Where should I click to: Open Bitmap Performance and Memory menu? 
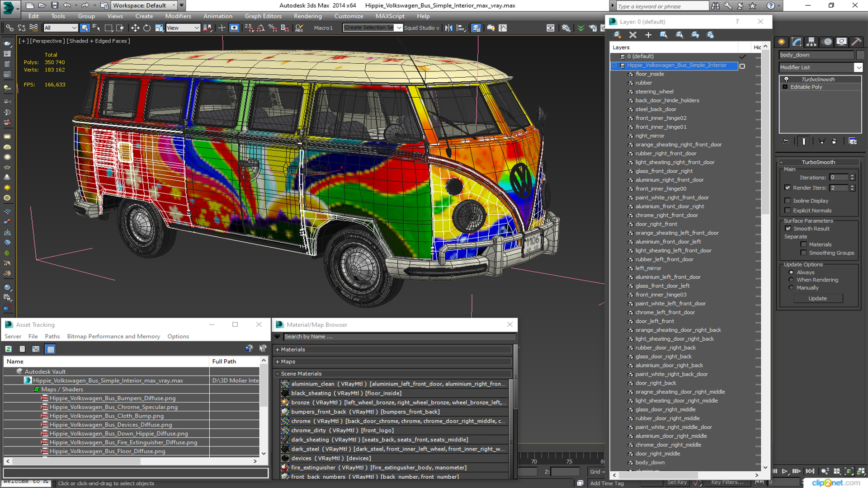[113, 336]
